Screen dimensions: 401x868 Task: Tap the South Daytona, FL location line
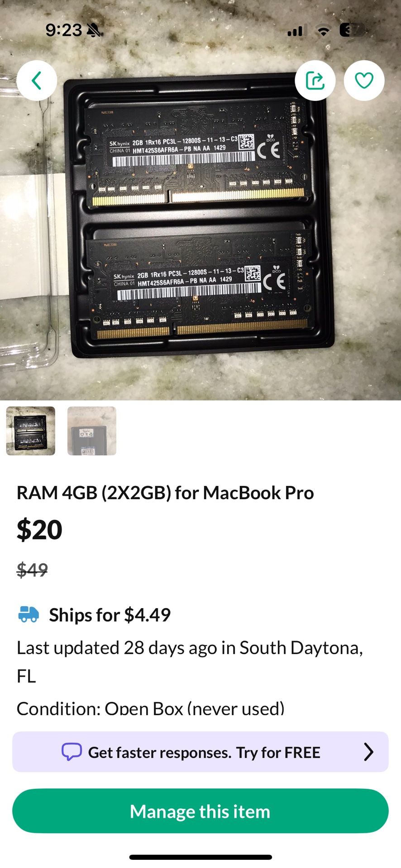(190, 662)
